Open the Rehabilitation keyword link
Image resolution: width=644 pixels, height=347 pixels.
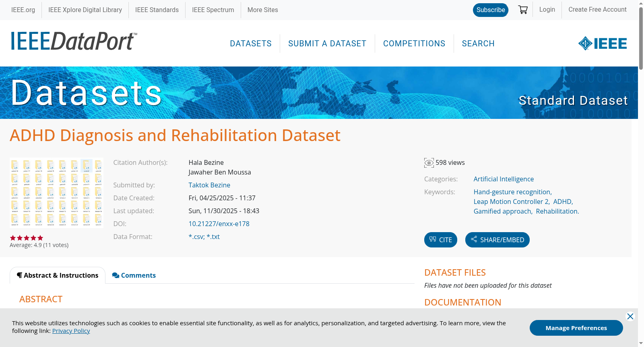coord(557,211)
